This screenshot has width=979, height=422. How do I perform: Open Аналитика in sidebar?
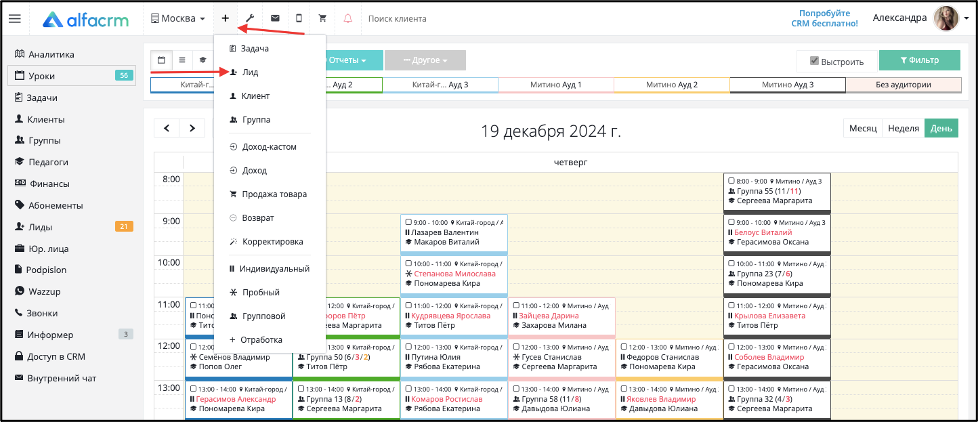[44, 54]
